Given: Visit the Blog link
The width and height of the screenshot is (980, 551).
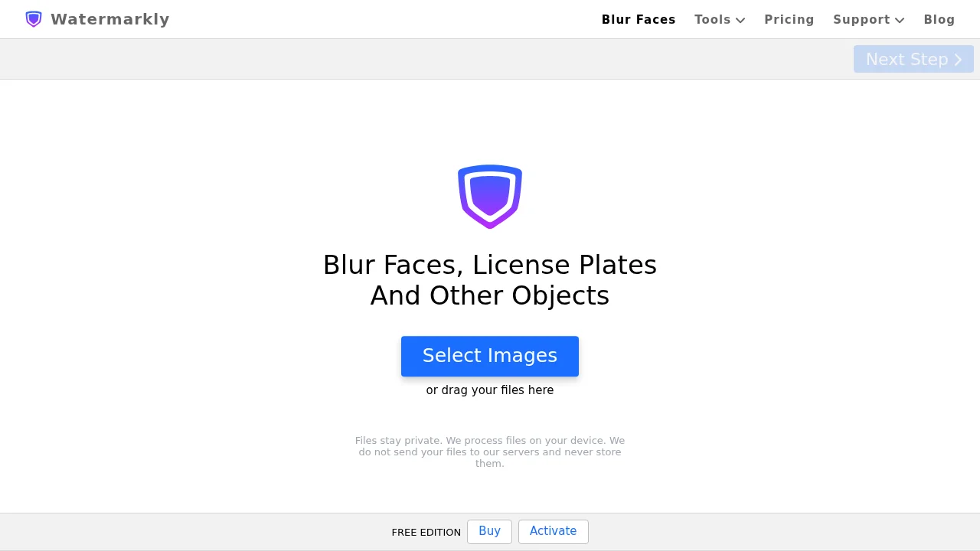Looking at the screenshot, I should (x=939, y=20).
